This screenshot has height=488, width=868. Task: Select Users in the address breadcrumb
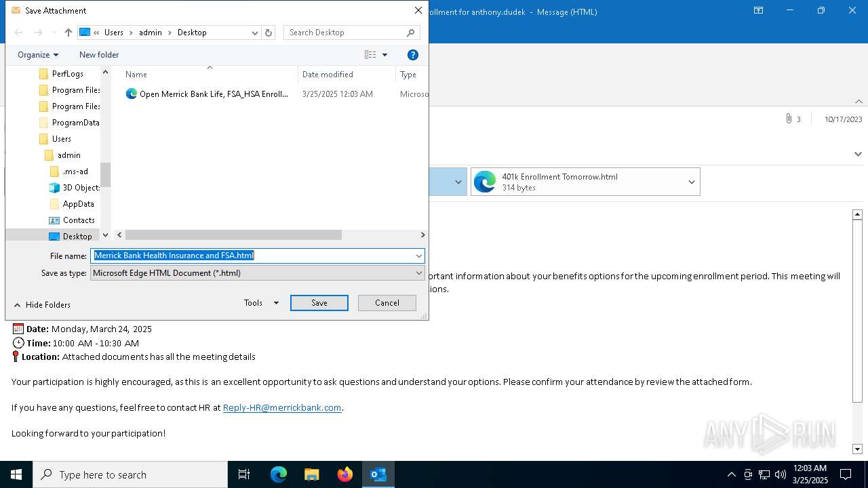coord(114,33)
